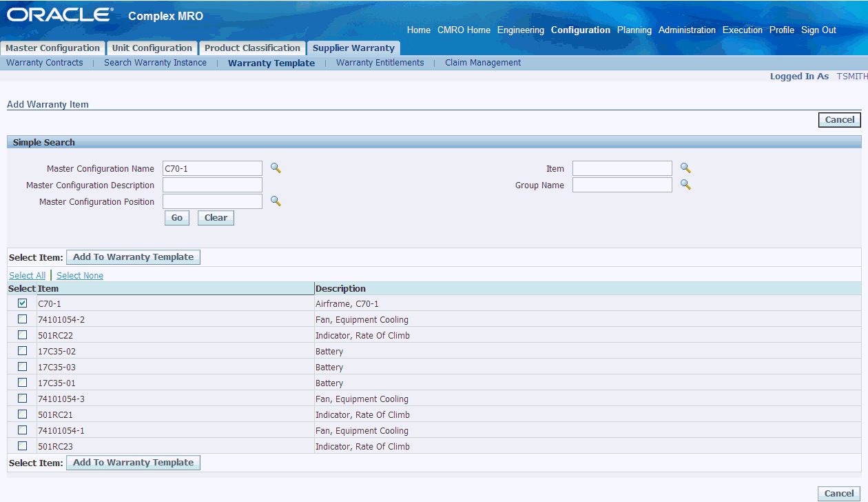Open Master Configuration Position search lookup

276,201
